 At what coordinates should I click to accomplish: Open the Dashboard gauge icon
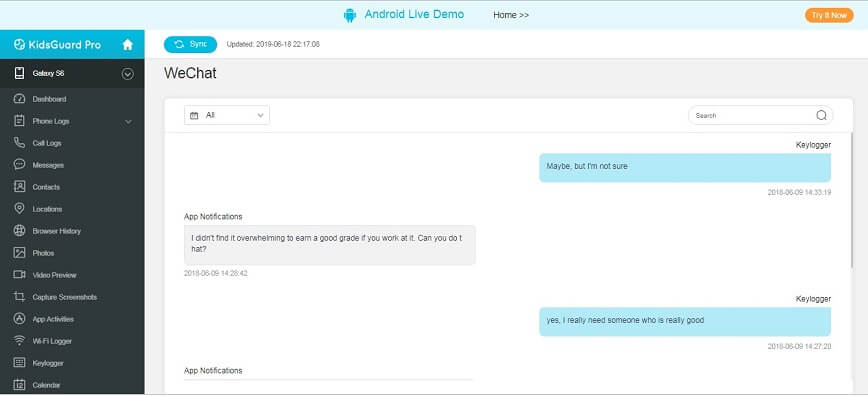[x=19, y=99]
